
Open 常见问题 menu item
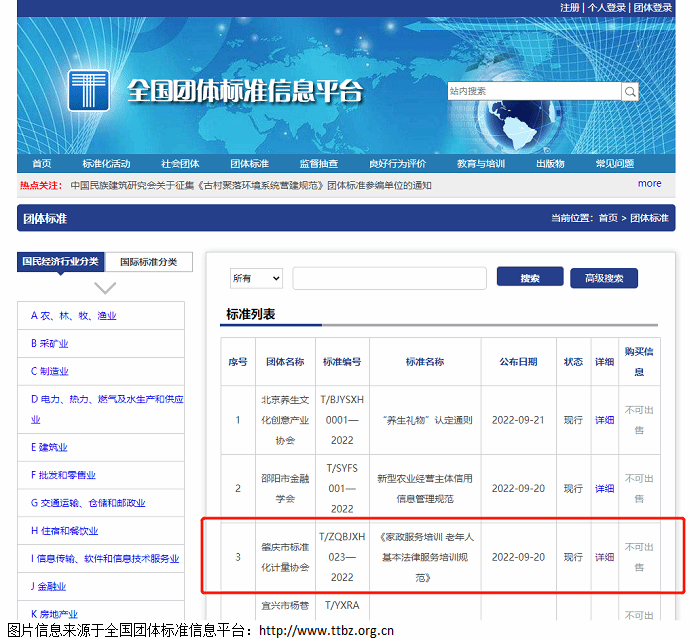coord(615,163)
